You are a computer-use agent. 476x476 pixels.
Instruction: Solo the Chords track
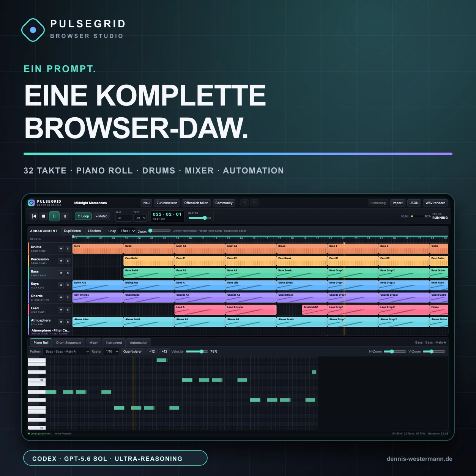click(68, 297)
